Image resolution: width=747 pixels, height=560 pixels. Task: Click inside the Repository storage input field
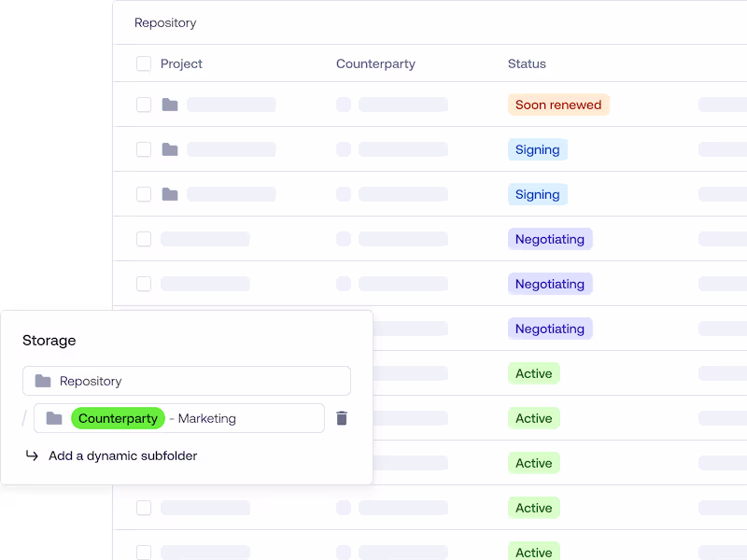(187, 381)
